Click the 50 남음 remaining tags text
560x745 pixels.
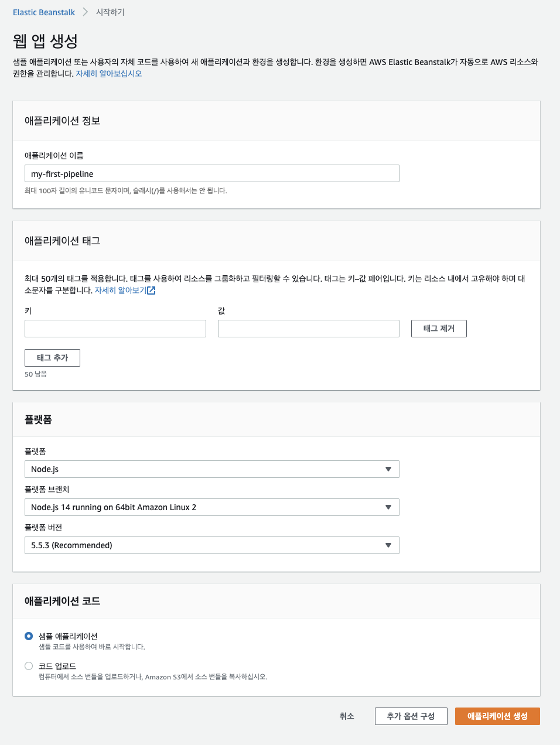pyautogui.click(x=36, y=374)
